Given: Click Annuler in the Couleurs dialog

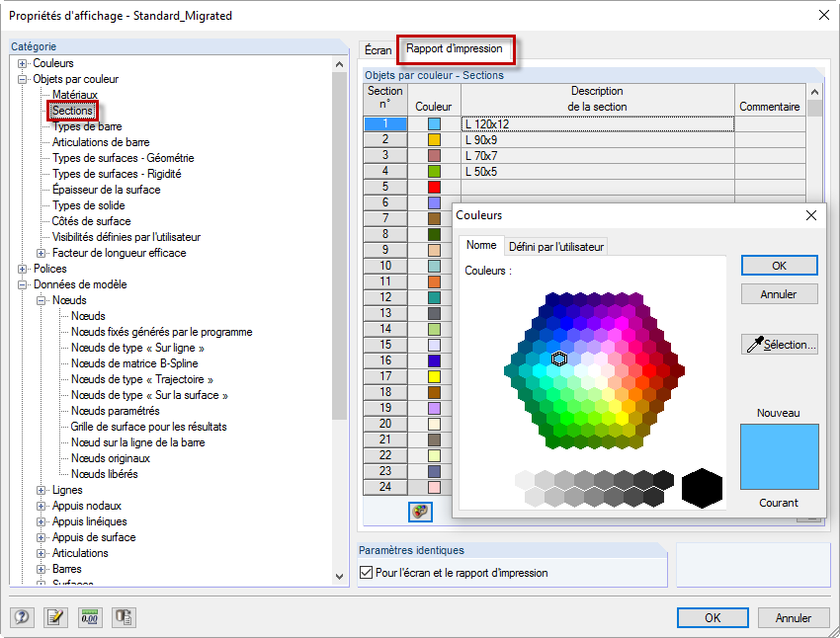Looking at the screenshot, I should coord(780,294).
